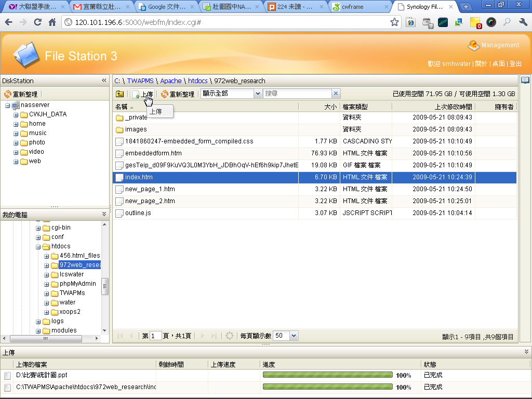Image resolution: width=532 pixels, height=399 pixels.
Task: Click the magnifier extension icon
Action: click(x=507, y=22)
